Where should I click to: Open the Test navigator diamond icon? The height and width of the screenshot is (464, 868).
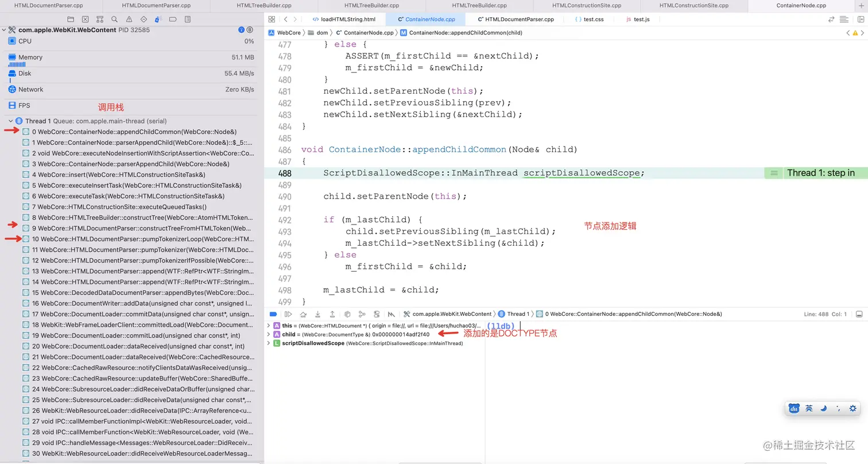pos(144,19)
